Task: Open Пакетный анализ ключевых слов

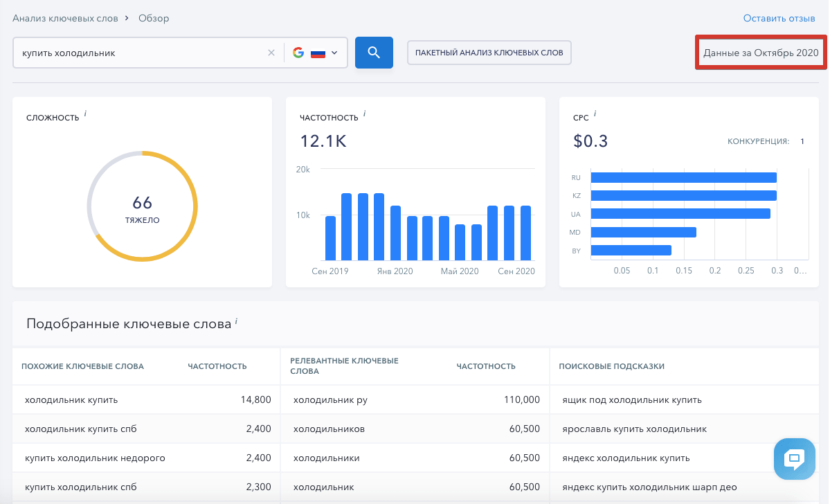Action: point(489,53)
